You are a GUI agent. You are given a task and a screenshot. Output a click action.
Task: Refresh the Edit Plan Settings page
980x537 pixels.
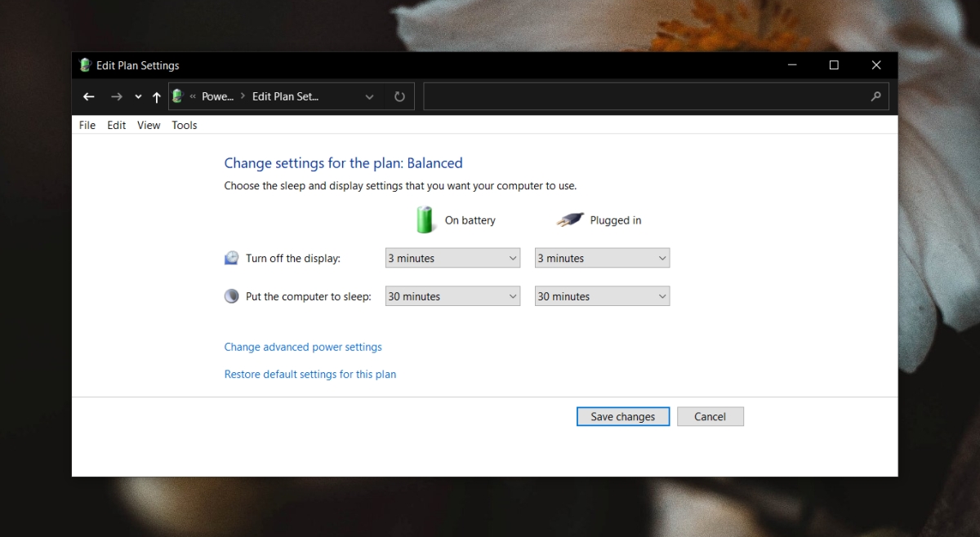tap(399, 96)
